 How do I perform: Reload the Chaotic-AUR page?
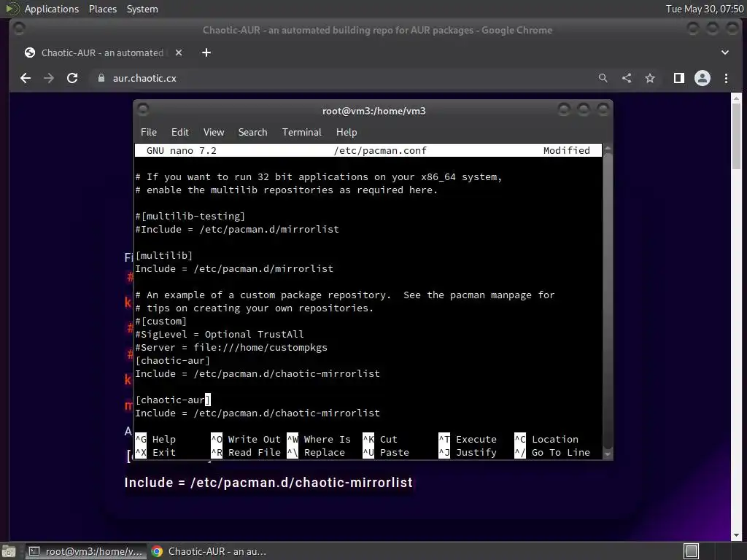click(72, 78)
